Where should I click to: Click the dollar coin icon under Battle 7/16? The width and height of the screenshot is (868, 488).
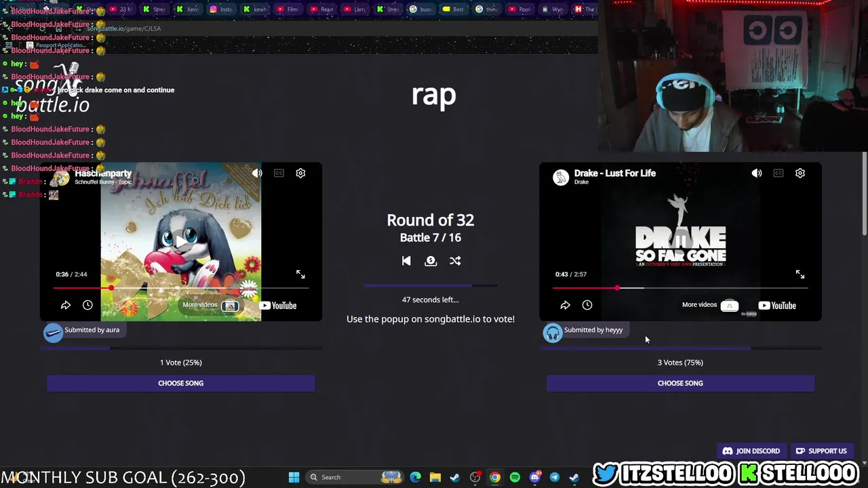click(431, 260)
